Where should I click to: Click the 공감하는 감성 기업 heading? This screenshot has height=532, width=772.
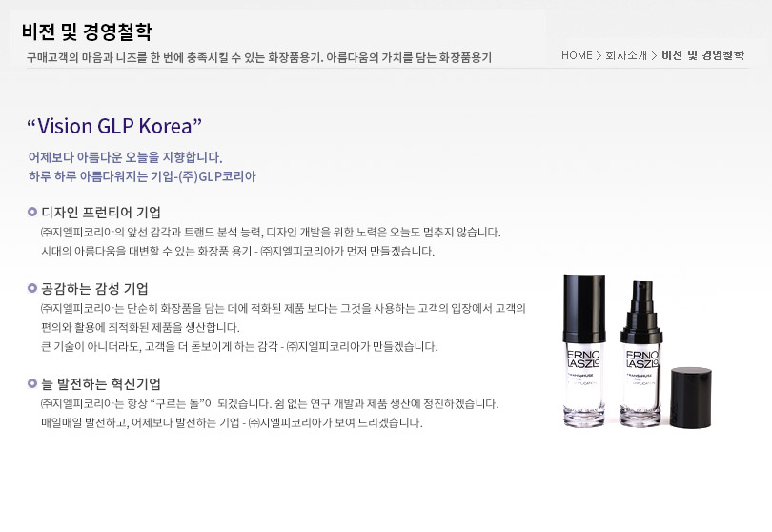(x=94, y=288)
